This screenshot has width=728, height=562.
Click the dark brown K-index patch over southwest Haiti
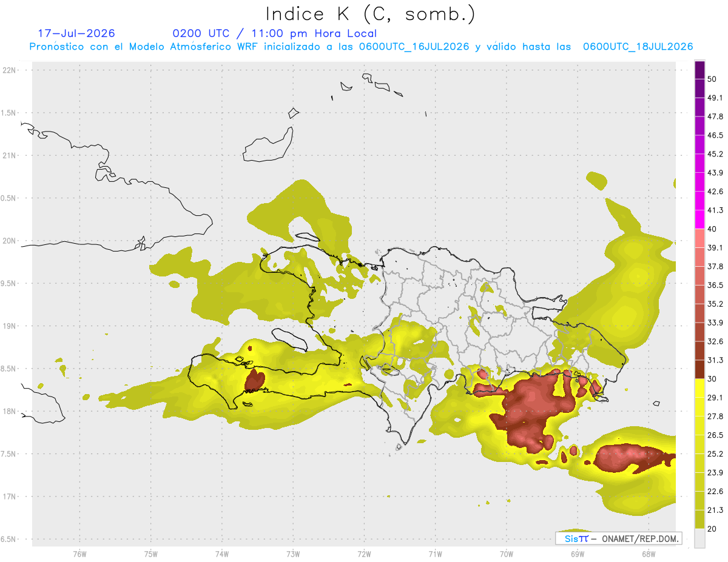point(254,380)
